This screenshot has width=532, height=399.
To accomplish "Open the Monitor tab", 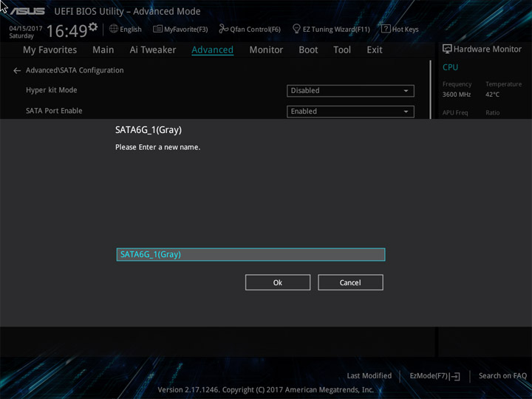I will (266, 50).
